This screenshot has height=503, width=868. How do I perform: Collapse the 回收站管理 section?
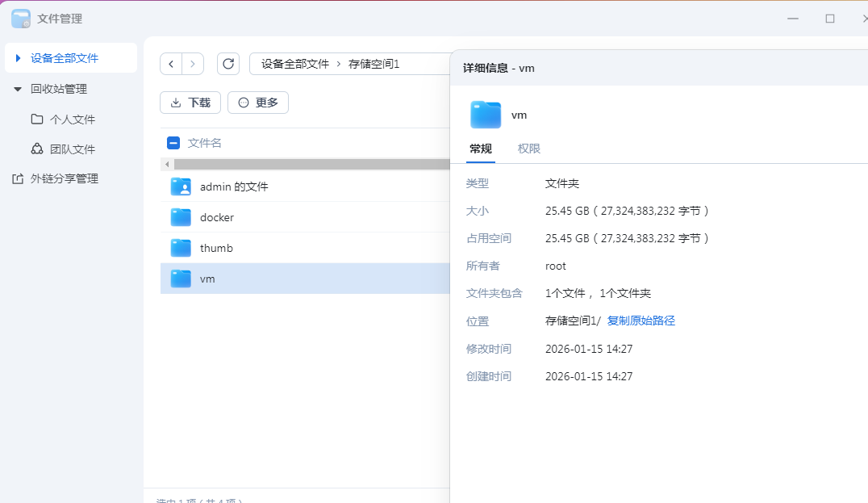pos(18,89)
